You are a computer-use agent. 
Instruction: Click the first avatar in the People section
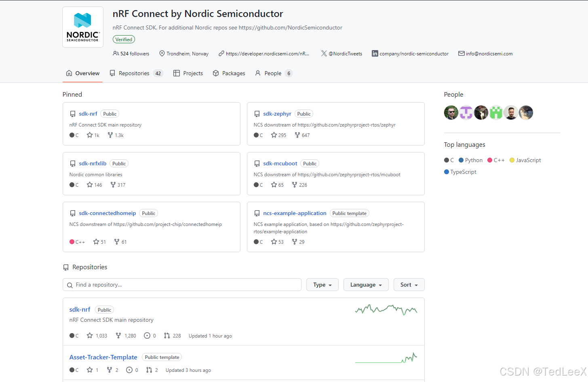(451, 112)
